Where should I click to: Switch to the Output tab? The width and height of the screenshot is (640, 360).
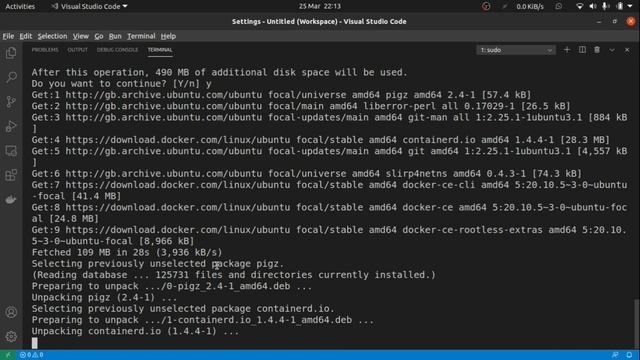[78, 50]
